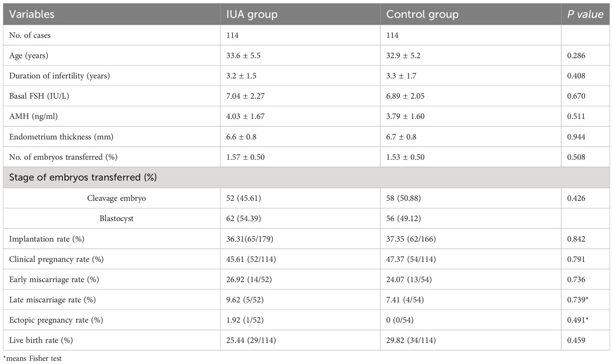Click the Age (years) row label
Image resolution: width=613 pixels, height=364 pixels.
click(29, 55)
